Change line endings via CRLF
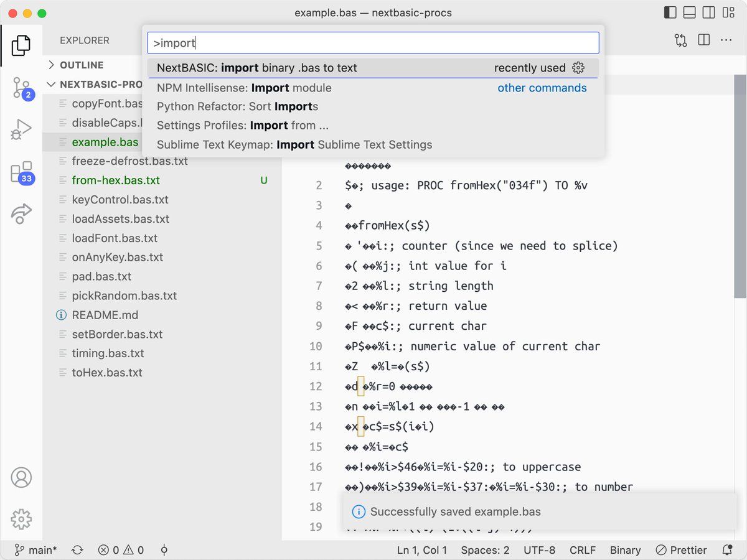Screen dimensions: 747x560 point(582,550)
